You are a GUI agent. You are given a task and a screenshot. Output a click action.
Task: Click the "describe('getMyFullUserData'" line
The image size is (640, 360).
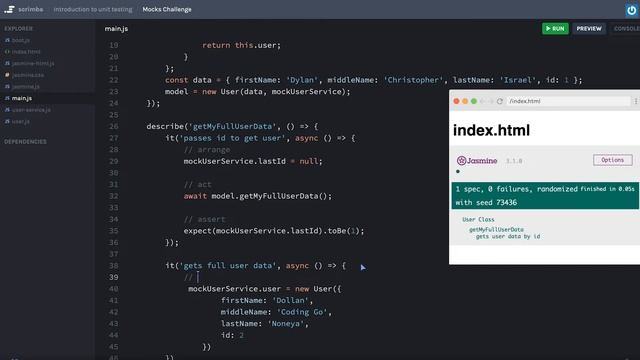pyautogui.click(x=232, y=127)
